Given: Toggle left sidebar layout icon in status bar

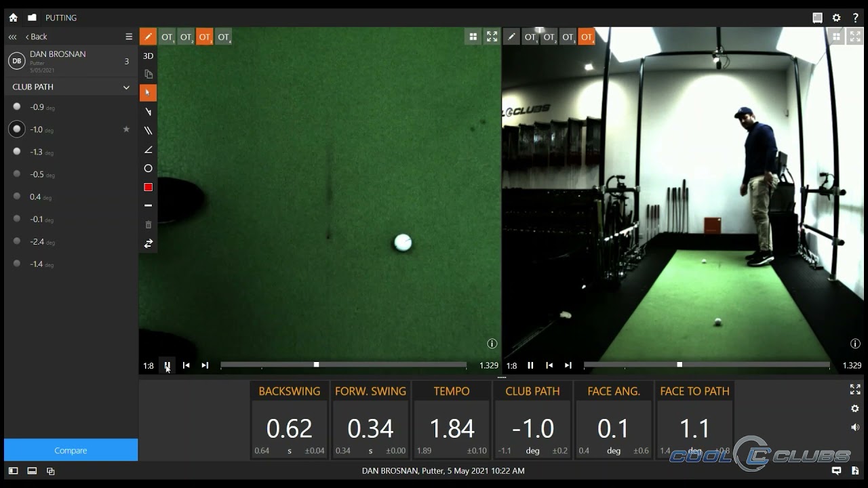Looking at the screenshot, I should tap(13, 470).
